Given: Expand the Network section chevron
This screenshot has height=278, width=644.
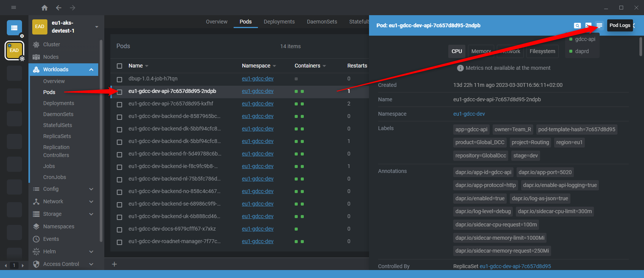Looking at the screenshot, I should pyautogui.click(x=91, y=201).
